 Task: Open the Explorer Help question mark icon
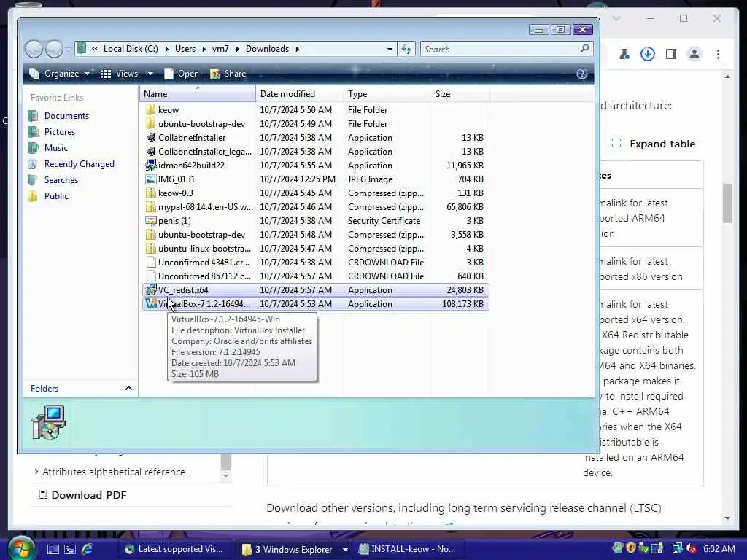coord(581,74)
